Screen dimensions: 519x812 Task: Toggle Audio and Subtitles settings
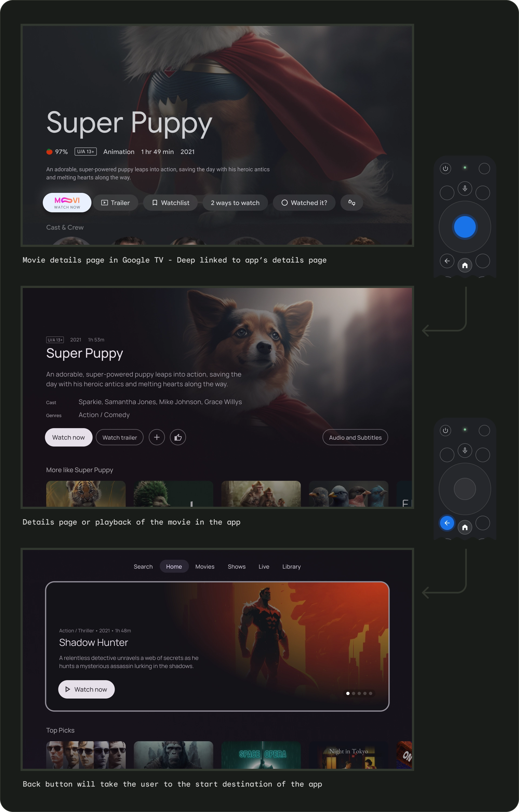[x=355, y=437]
